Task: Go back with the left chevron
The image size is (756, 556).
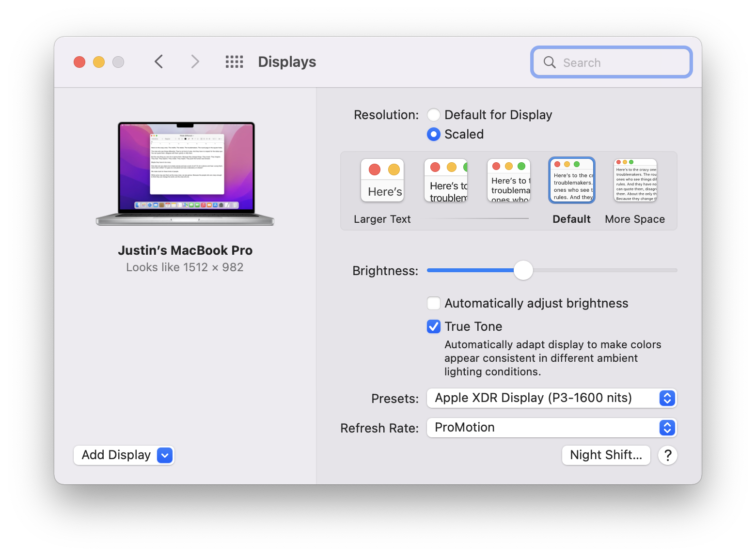Action: pos(158,62)
